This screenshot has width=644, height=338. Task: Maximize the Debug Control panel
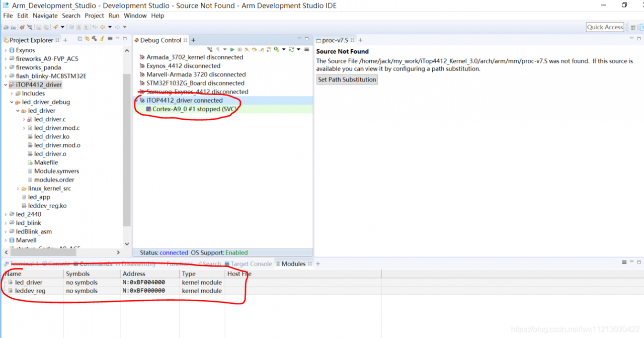[x=306, y=38]
